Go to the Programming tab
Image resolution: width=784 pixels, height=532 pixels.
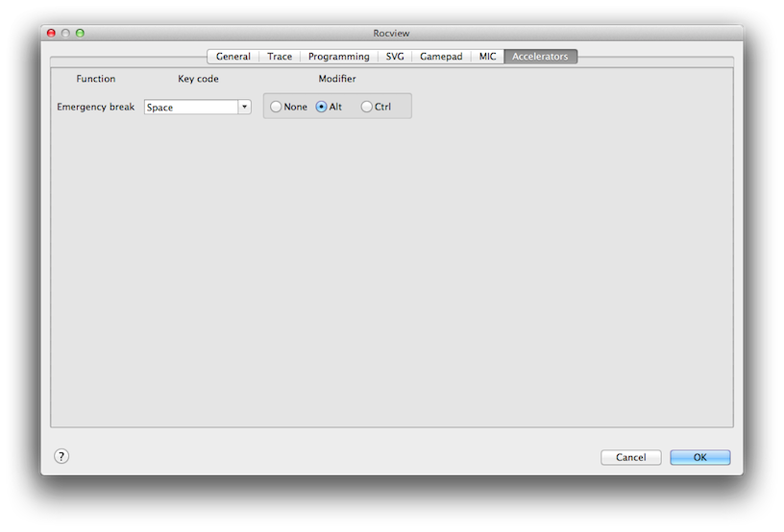click(338, 57)
